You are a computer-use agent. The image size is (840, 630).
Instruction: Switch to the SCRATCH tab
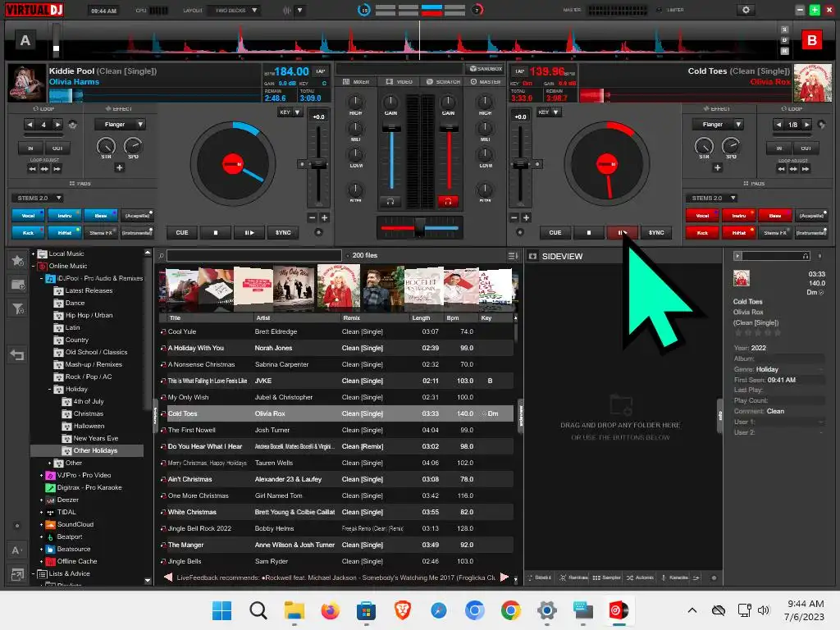[443, 82]
